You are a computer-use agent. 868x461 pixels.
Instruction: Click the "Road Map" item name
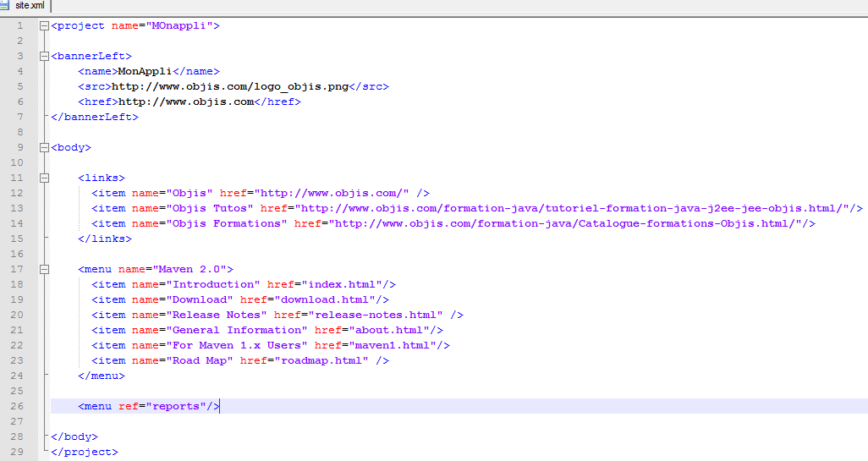200,360
